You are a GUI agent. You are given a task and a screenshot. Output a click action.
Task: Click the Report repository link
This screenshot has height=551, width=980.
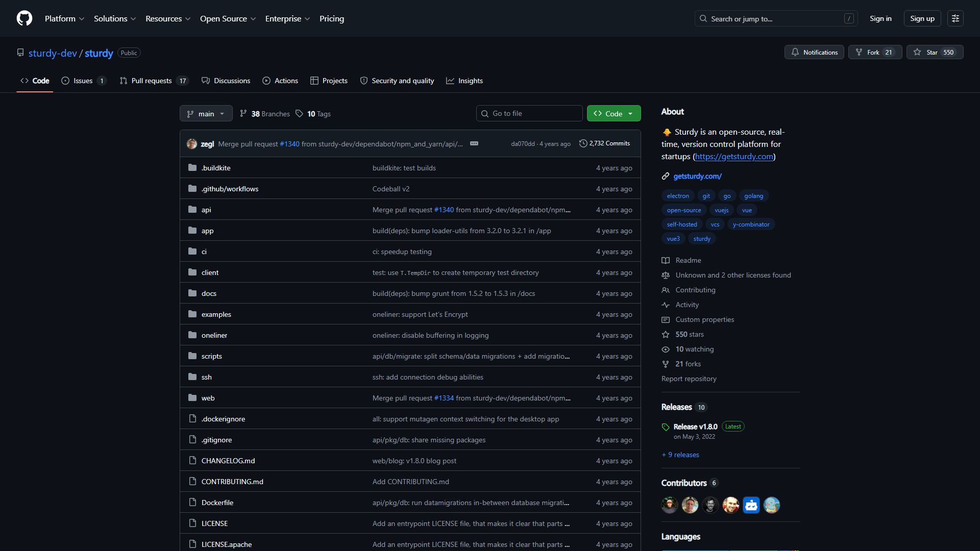click(689, 379)
